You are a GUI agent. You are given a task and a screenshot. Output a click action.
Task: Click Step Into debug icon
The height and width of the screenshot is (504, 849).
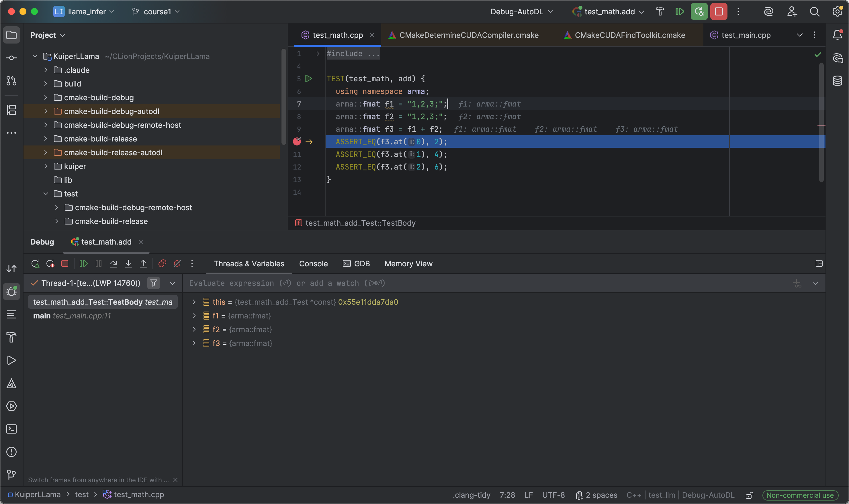tap(128, 263)
